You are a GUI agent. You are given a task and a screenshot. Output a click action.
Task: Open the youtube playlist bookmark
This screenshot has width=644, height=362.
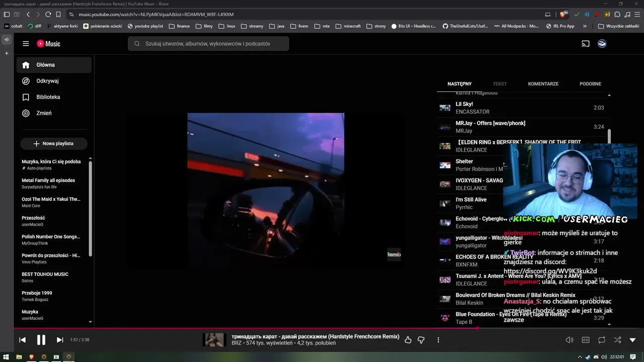[x=145, y=26]
